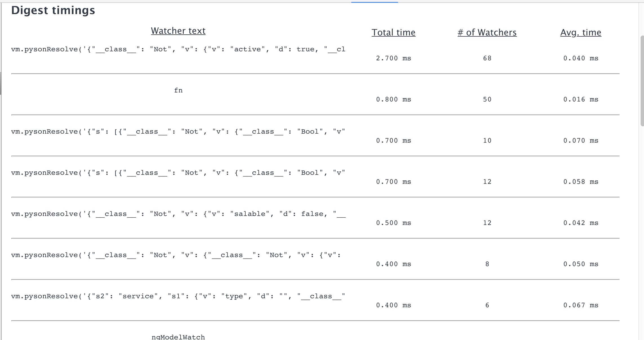This screenshot has width=644, height=340.
Task: Click the 0.067 ms average time value
Action: tap(581, 305)
